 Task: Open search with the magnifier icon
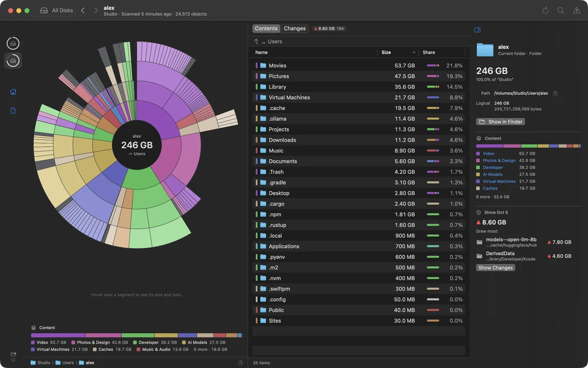coord(561,11)
